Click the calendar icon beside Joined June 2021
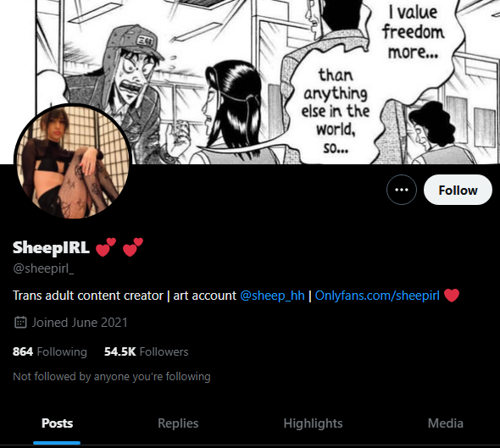The height and width of the screenshot is (448, 500). [x=20, y=322]
